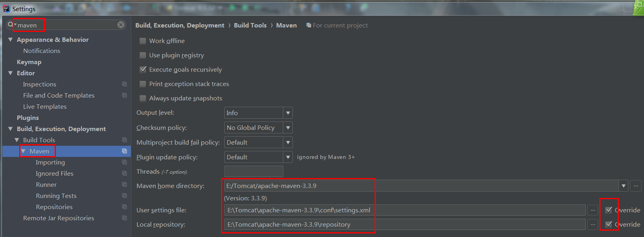Open the Output level dropdown
The height and width of the screenshot is (237, 644).
coord(288,113)
